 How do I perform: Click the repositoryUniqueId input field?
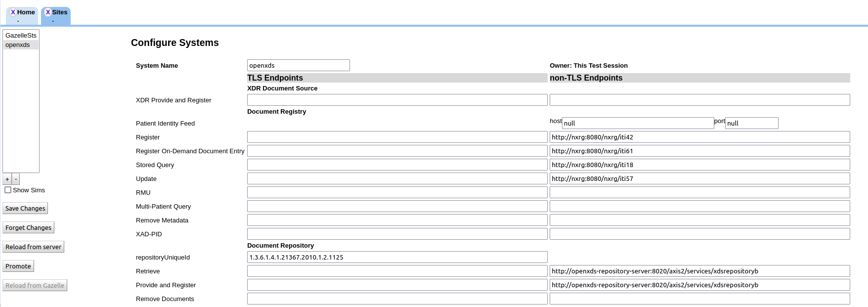click(x=397, y=257)
